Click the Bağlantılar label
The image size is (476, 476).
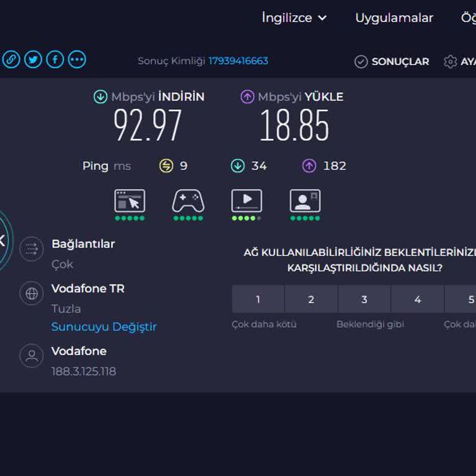[83, 244]
